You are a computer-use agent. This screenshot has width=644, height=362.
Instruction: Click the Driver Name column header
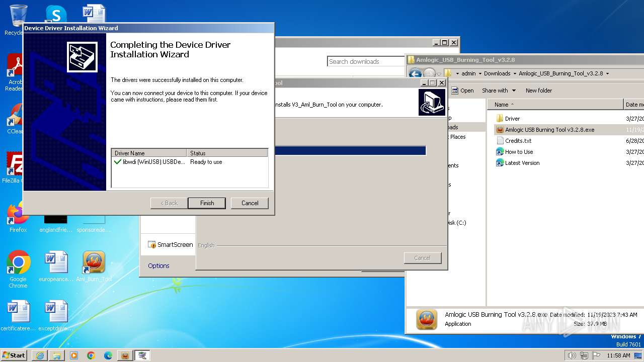(x=149, y=153)
